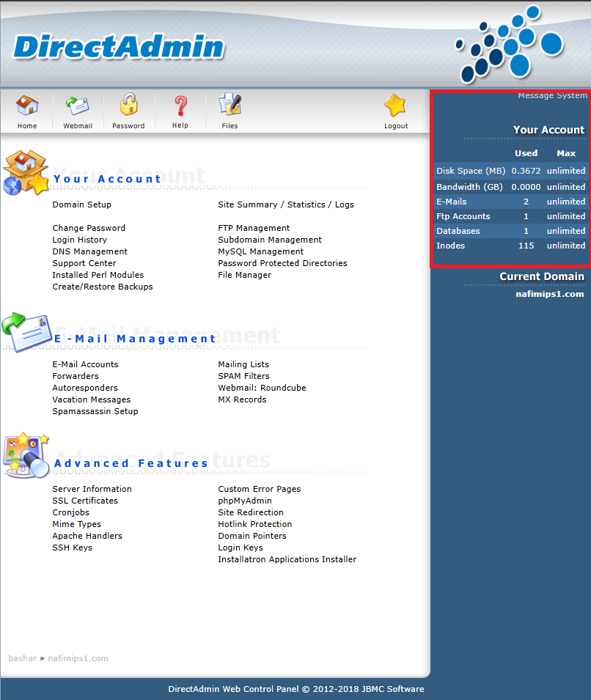This screenshot has width=591, height=700.
Task: Launch Webmail: Roundcube
Action: 263,388
